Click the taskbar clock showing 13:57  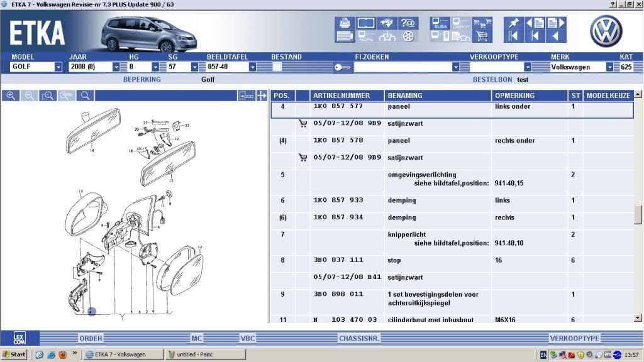click(631, 354)
